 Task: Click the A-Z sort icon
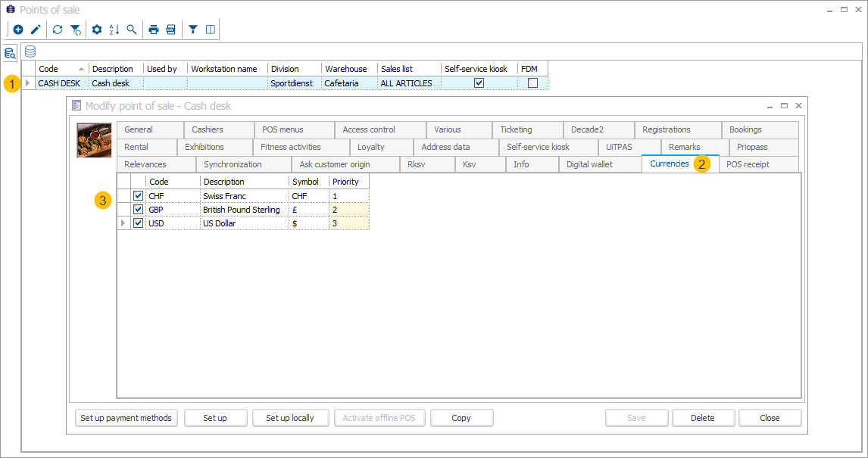click(114, 30)
